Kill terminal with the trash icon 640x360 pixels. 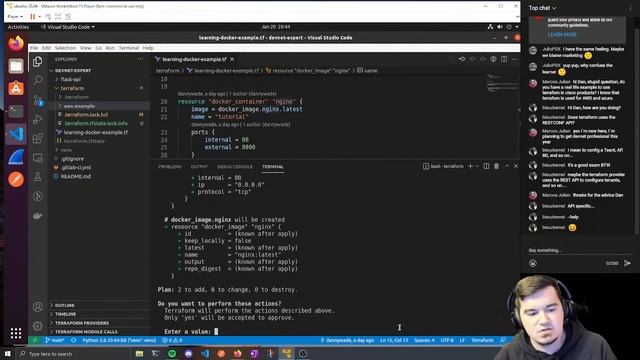click(x=496, y=166)
